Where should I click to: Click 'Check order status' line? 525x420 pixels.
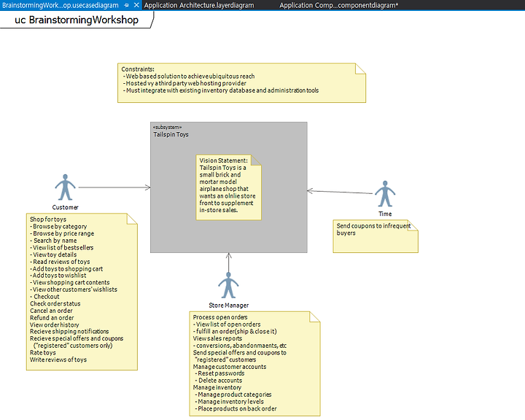tap(55, 303)
